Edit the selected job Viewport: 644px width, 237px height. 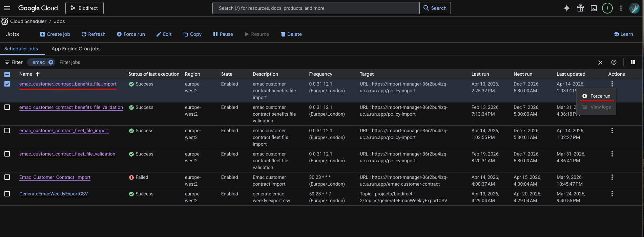click(164, 34)
